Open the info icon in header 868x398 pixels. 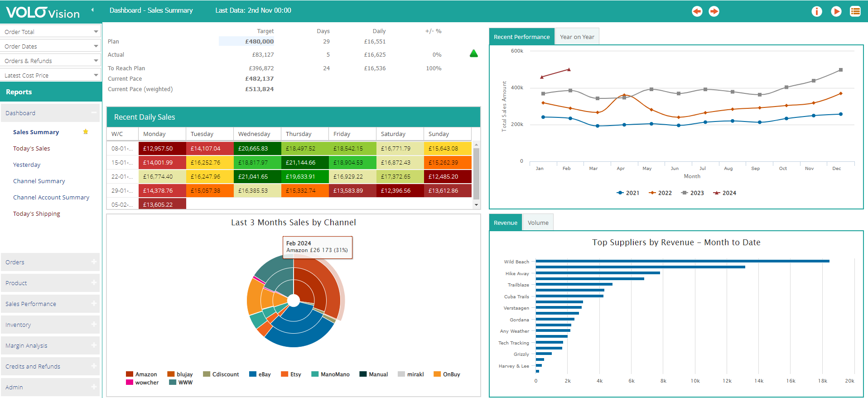click(x=816, y=11)
